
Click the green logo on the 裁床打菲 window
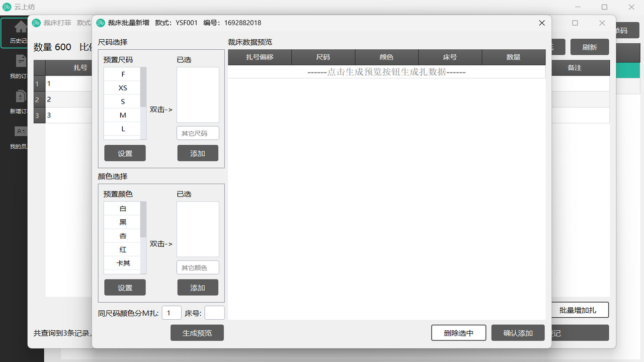coord(35,23)
